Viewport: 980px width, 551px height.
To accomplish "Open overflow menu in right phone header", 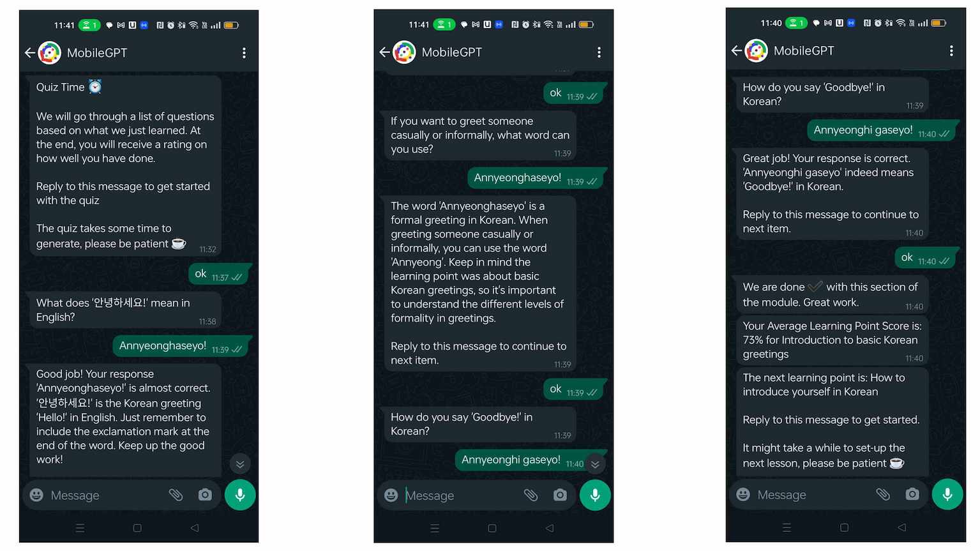I will (951, 50).
